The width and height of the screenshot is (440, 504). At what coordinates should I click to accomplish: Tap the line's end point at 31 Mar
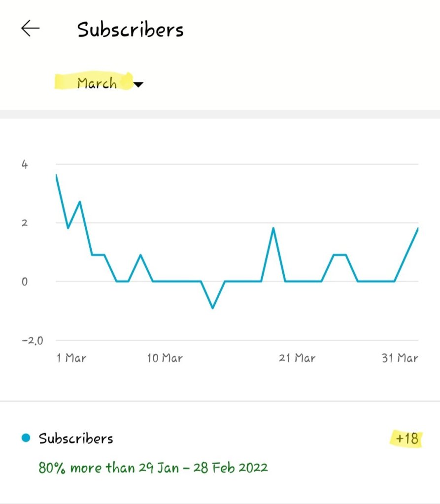coord(418,228)
